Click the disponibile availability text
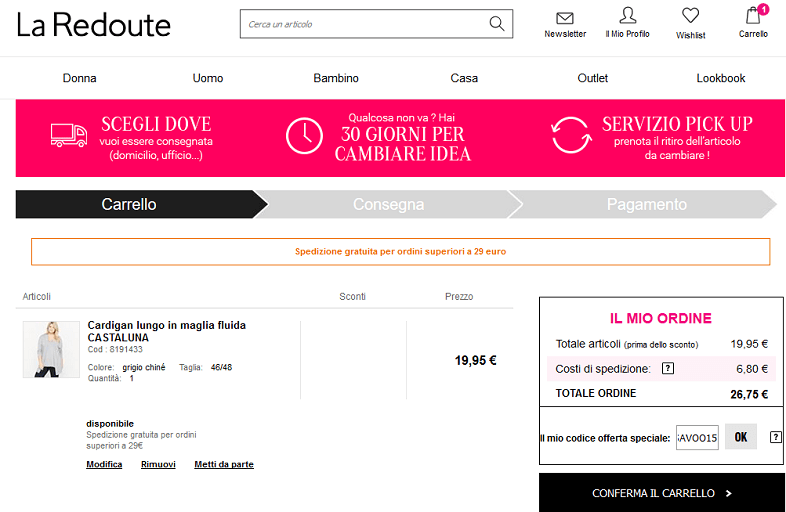 coord(110,424)
